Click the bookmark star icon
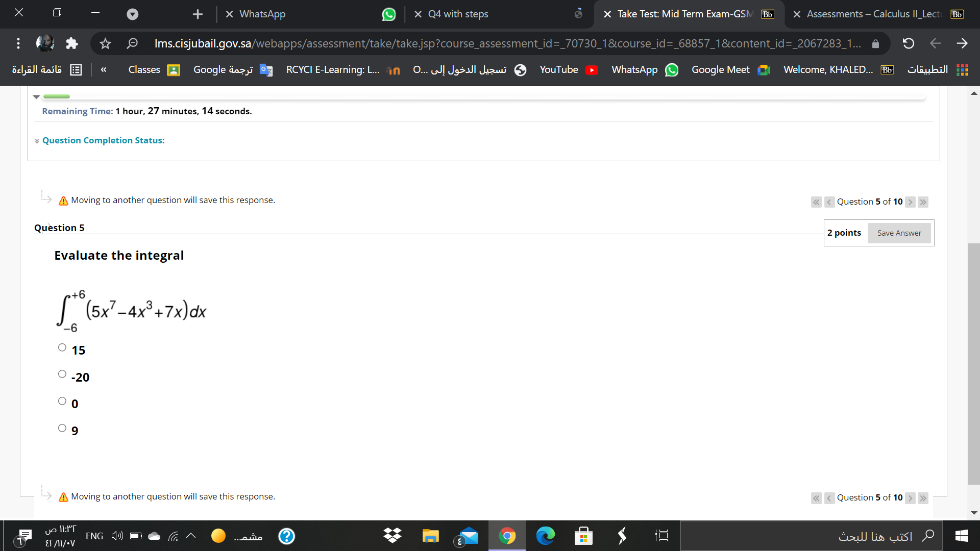980x551 pixels. tap(105, 44)
